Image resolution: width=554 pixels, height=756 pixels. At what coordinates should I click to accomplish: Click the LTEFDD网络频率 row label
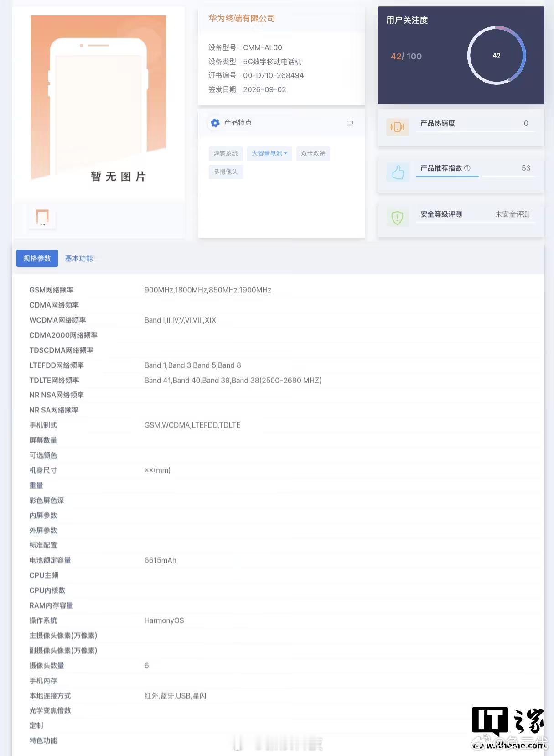(x=57, y=365)
